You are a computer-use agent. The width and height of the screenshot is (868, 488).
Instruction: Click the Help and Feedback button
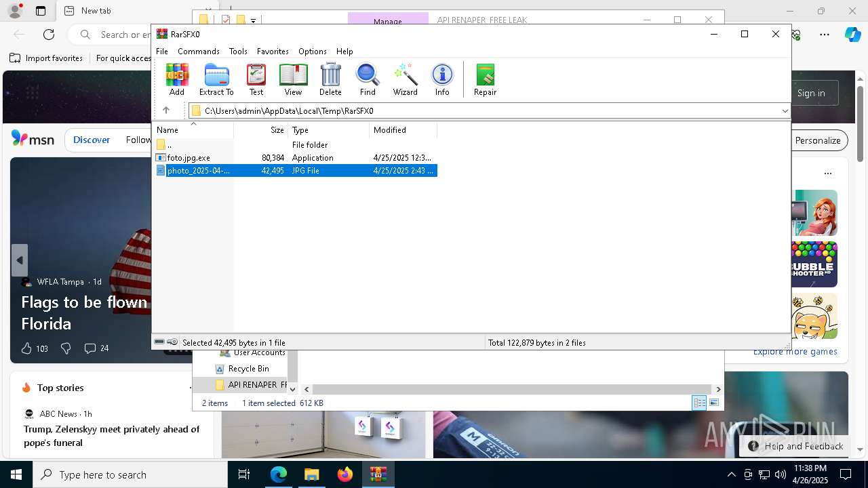tap(796, 446)
